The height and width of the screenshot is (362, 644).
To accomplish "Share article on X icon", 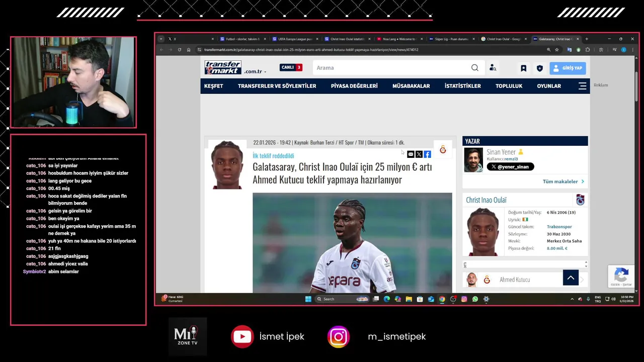I will pyautogui.click(x=419, y=154).
